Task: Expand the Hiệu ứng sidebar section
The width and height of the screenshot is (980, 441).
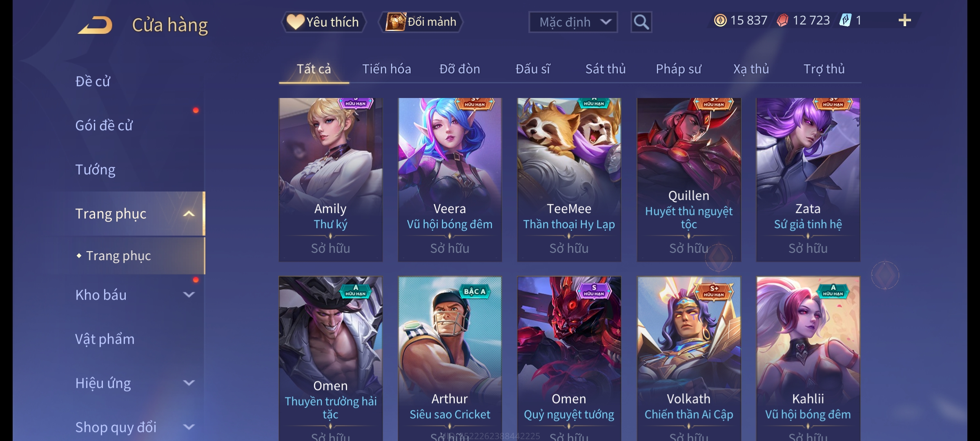Action: pos(189,383)
